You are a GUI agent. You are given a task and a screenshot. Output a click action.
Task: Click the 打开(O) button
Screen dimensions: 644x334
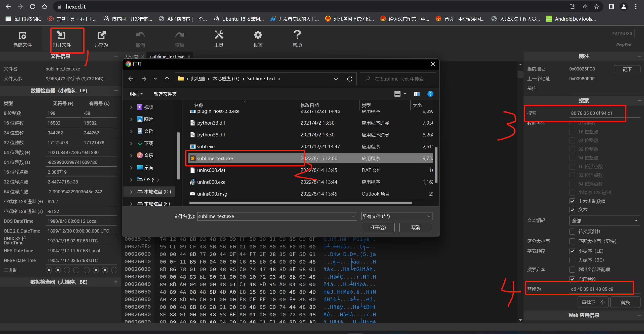(378, 228)
